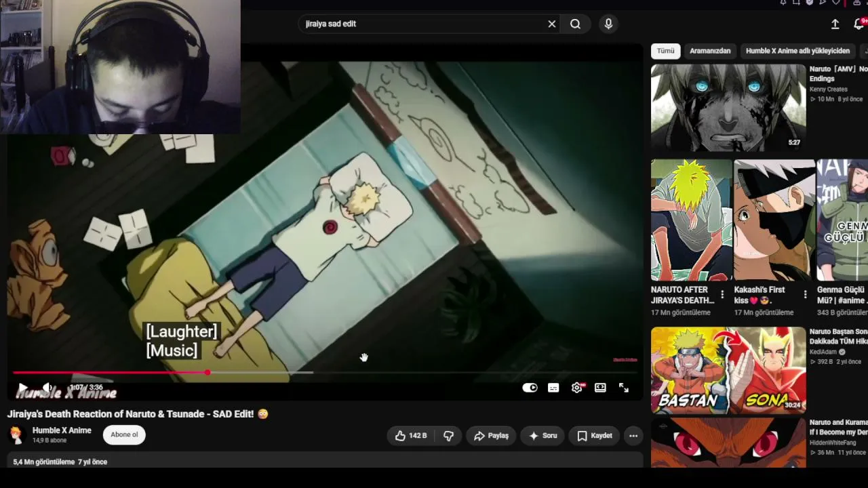Click the heart icon in the top system bar

836,3
